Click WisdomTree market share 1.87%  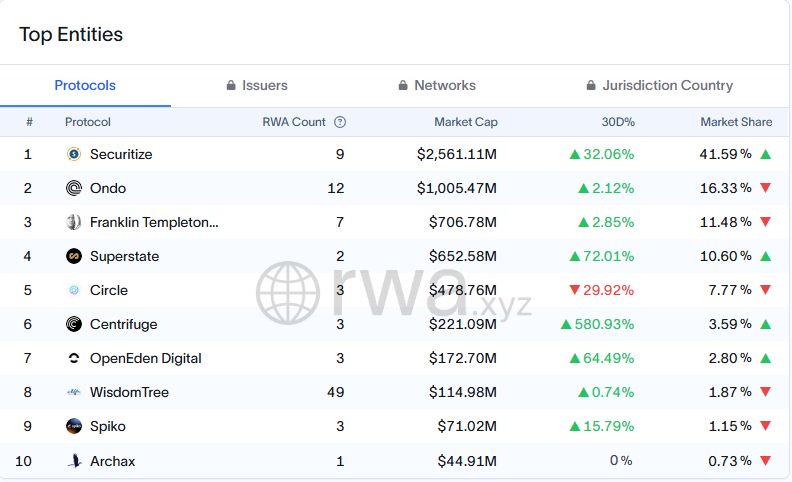(x=730, y=392)
